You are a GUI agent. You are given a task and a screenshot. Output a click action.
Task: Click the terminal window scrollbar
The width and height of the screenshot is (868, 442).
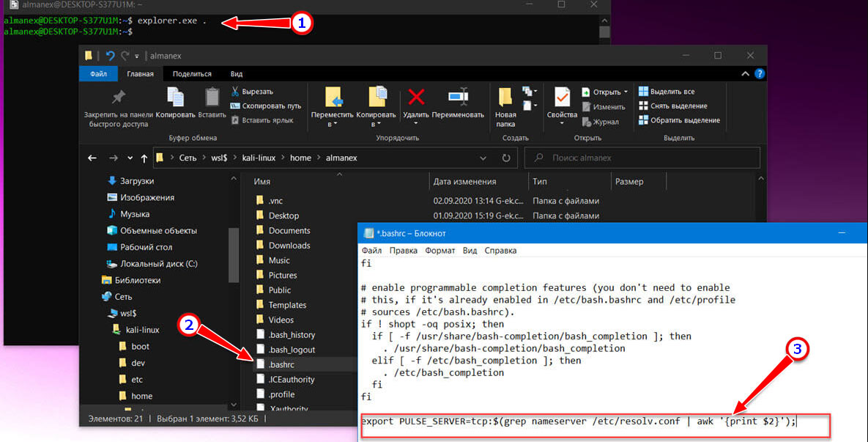(x=604, y=32)
